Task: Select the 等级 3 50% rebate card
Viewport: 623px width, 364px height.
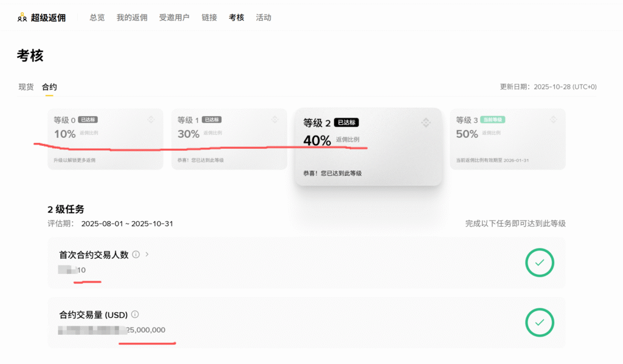Action: point(507,139)
